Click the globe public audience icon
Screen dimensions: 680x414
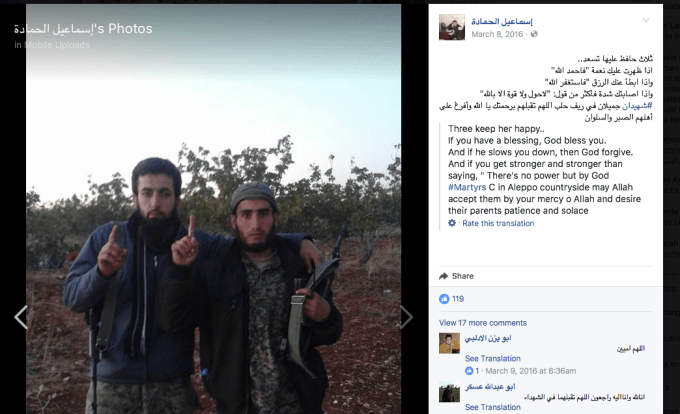pos(534,34)
